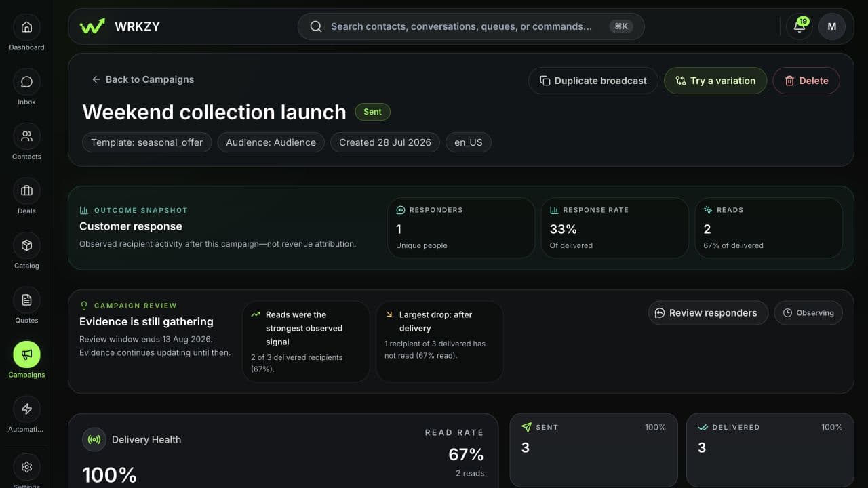Click the Sent paper plane icon
Image resolution: width=868 pixels, height=488 pixels.
526,427
